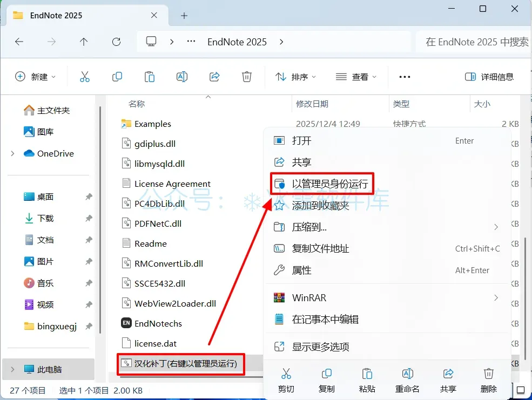This screenshot has width=532, height=400.
Task: Click the Paste clipboard icon in the toolbar
Action: tap(149, 77)
